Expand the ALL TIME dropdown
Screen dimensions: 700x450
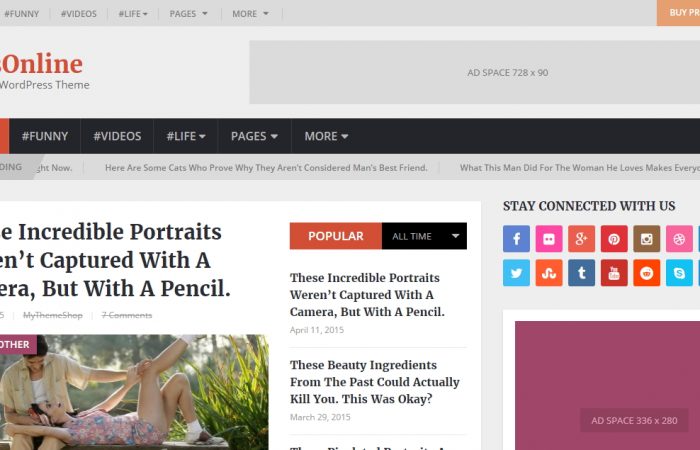coord(424,236)
